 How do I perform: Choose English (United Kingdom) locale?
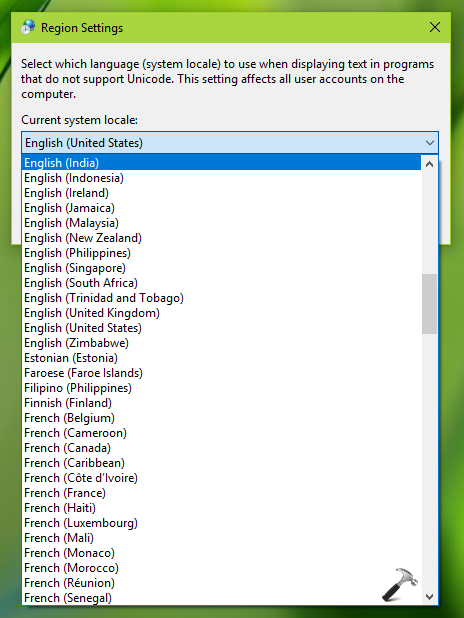(222, 313)
